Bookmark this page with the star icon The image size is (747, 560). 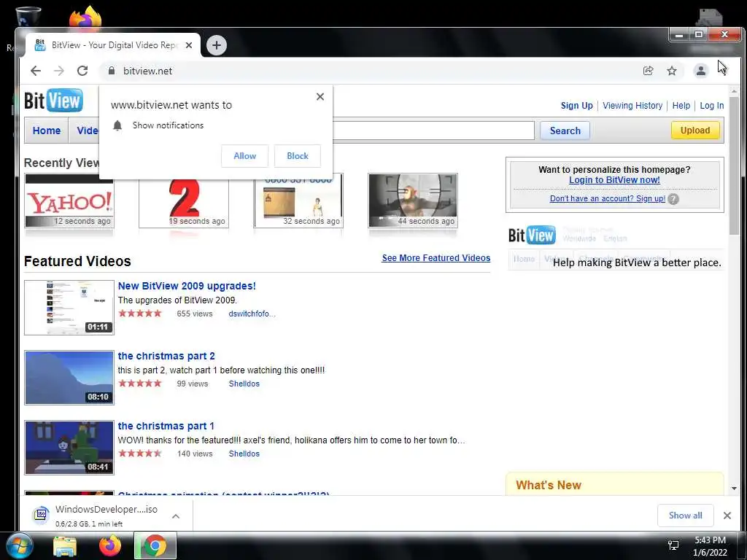672,71
